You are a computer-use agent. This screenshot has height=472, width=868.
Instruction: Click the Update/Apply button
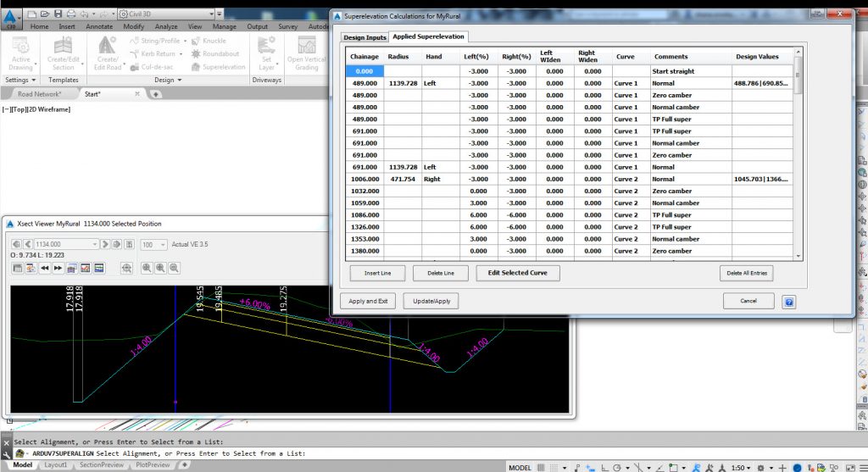[x=431, y=301]
